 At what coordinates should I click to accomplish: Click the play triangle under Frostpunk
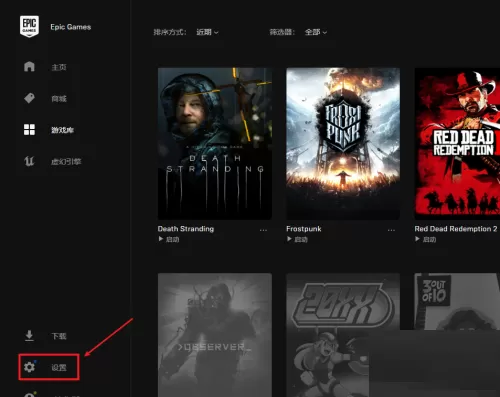(289, 239)
